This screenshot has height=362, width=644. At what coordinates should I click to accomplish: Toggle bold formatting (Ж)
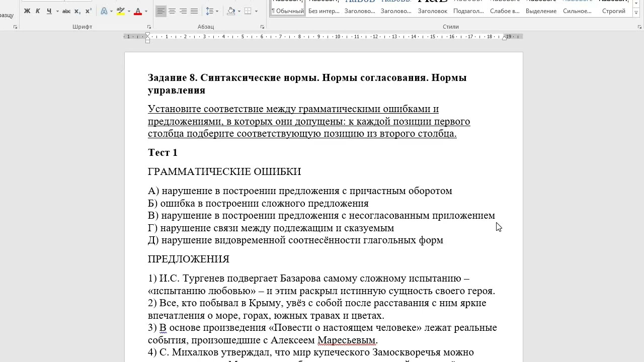27,11
